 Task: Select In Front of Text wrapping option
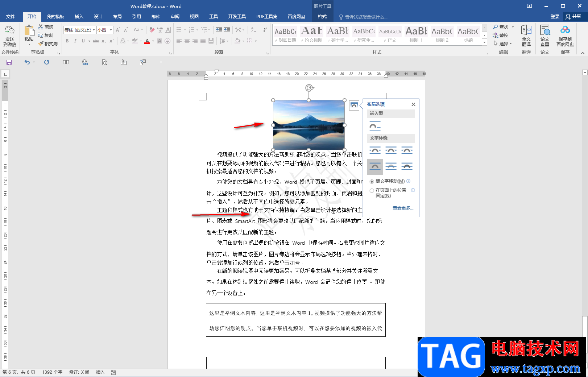[x=407, y=167]
